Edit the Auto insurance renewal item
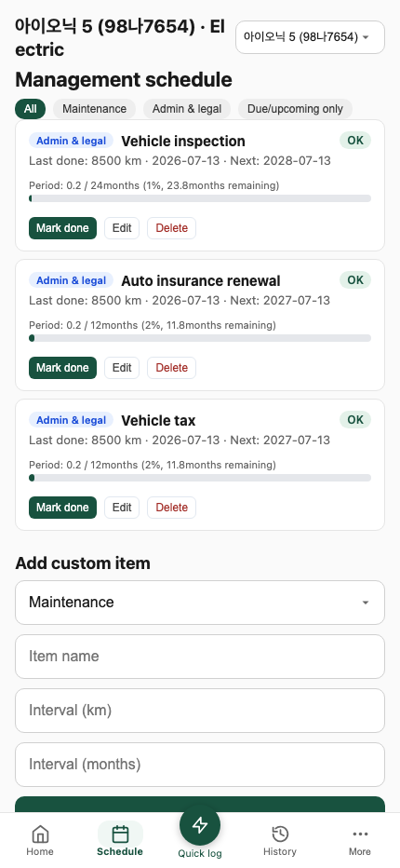 (x=122, y=368)
